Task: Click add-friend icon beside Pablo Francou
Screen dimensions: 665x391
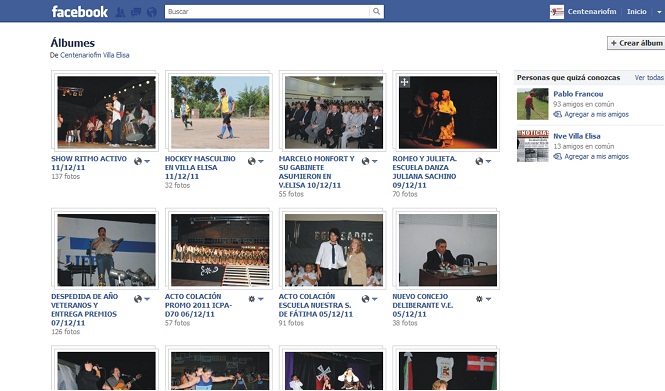Action: point(557,115)
